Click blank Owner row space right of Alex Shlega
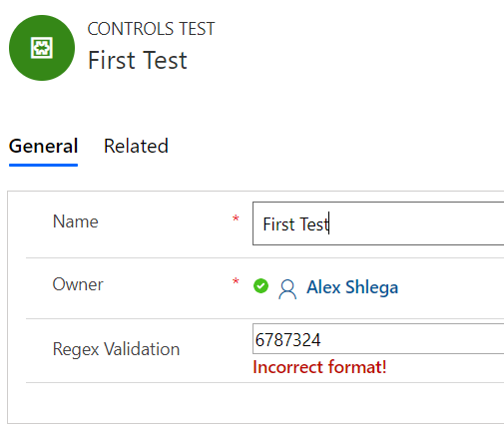The image size is (504, 430). [x=452, y=288]
